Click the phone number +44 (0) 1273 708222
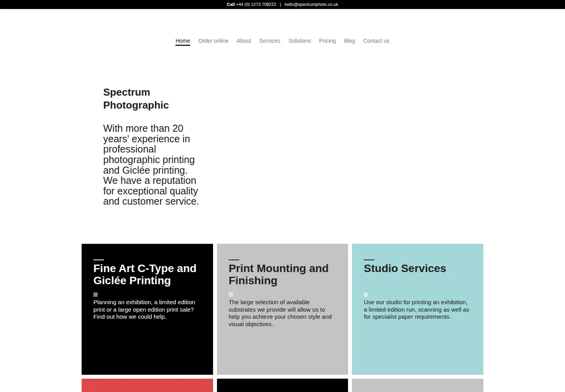This screenshot has height=392, width=565. click(256, 4)
